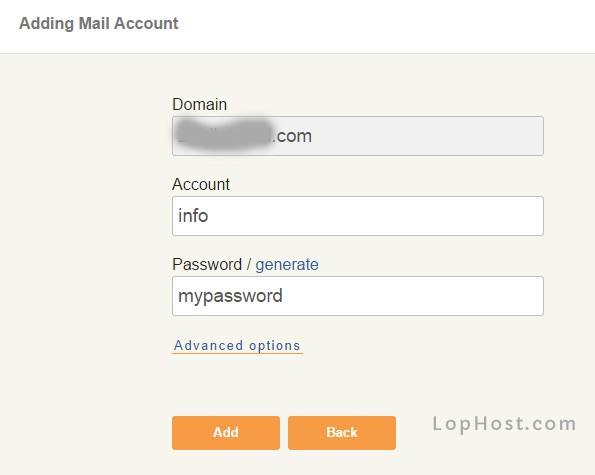Generate a random password via generate link

click(x=287, y=264)
